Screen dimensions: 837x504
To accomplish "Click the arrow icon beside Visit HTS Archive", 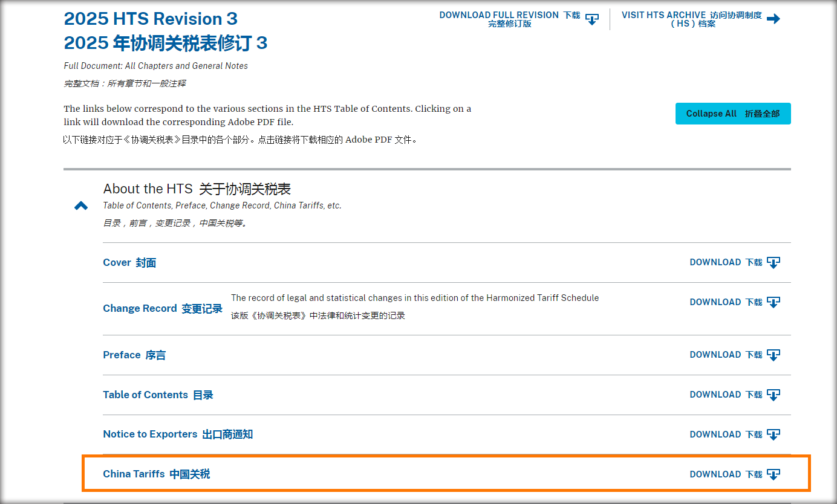I will tap(773, 19).
